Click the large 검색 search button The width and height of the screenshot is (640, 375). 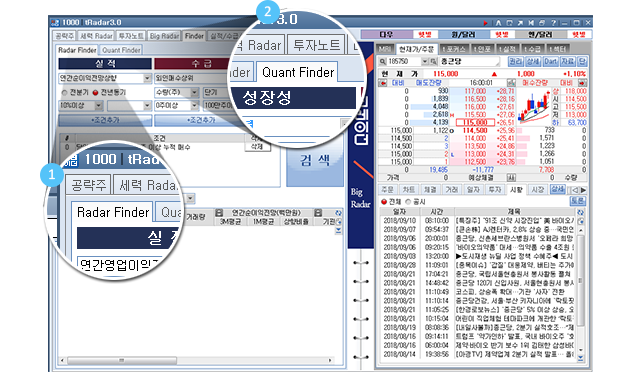(315, 160)
